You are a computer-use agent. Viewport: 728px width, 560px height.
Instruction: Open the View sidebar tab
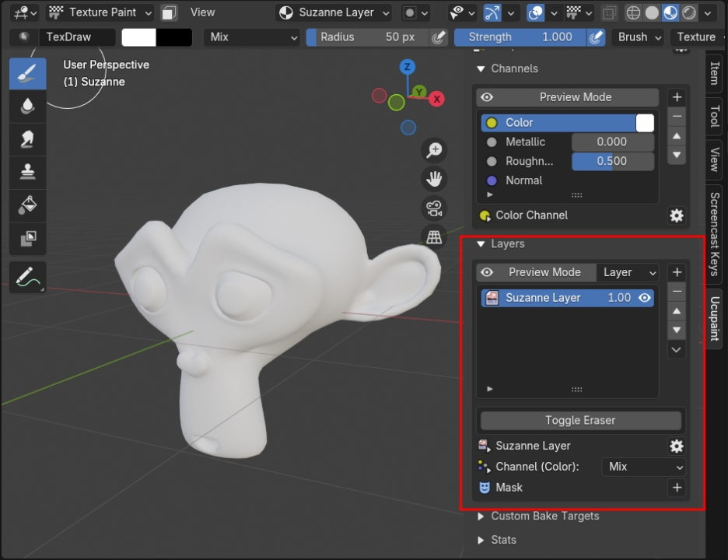click(715, 159)
